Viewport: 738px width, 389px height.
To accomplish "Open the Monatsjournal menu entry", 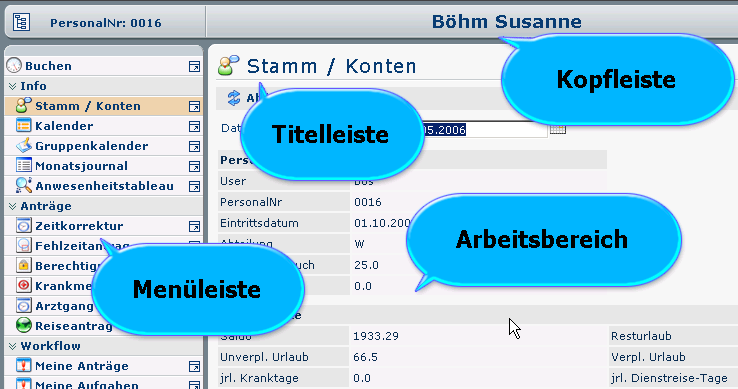I will (81, 166).
